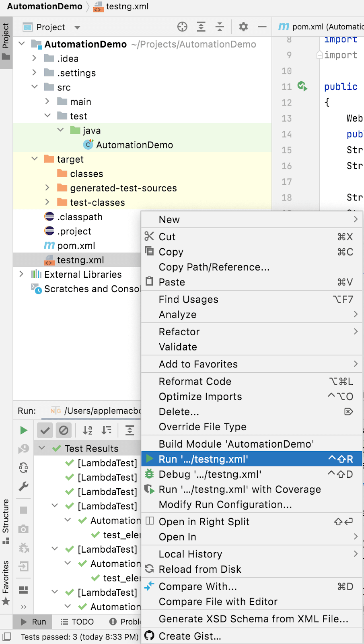
Task: Click Expand All in Project toolbar
Action: tap(201, 27)
